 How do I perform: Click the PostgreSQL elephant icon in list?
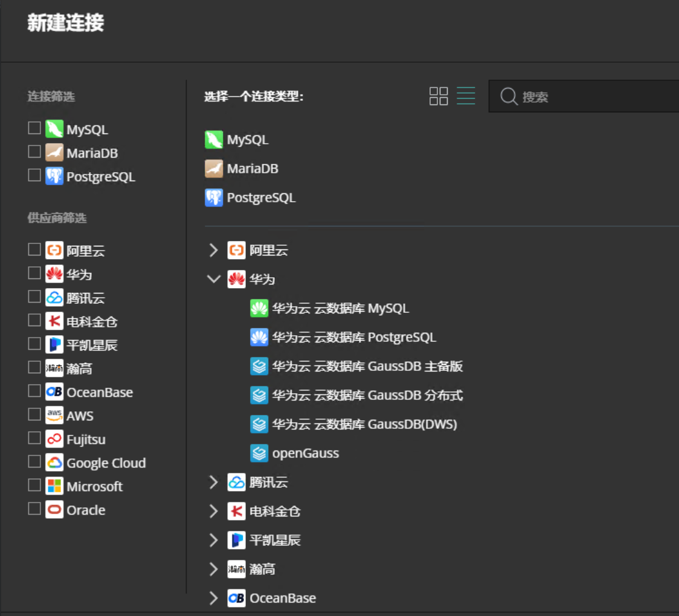(x=214, y=197)
